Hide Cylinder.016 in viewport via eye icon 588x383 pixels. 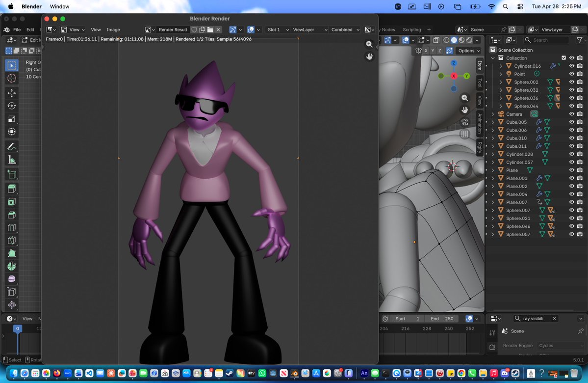571,66
